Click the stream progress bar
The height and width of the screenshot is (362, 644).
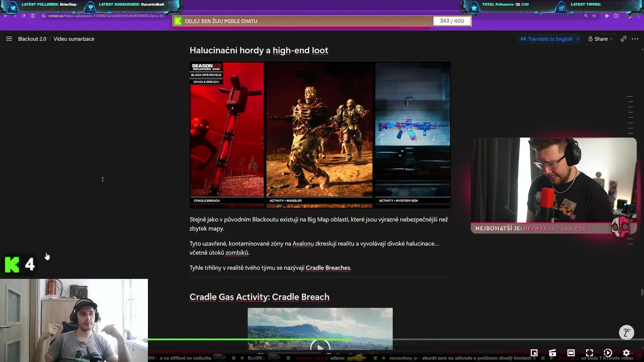tap(396, 340)
